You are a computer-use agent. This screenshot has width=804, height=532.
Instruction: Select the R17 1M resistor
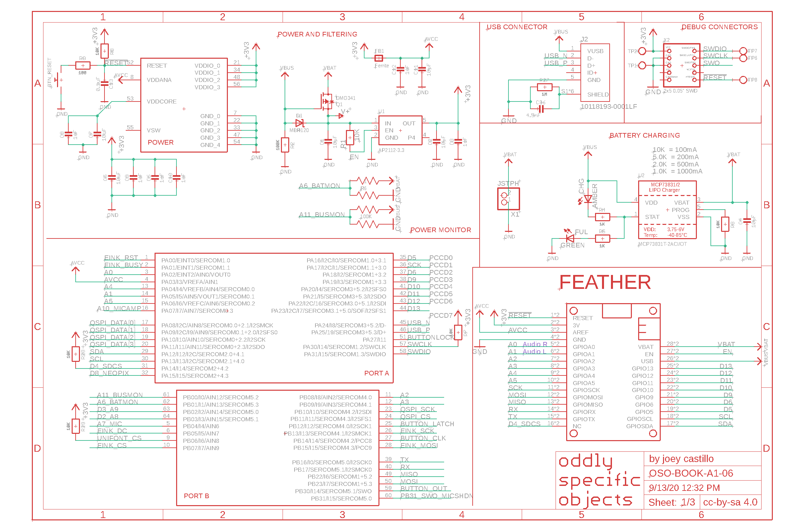[545, 87]
